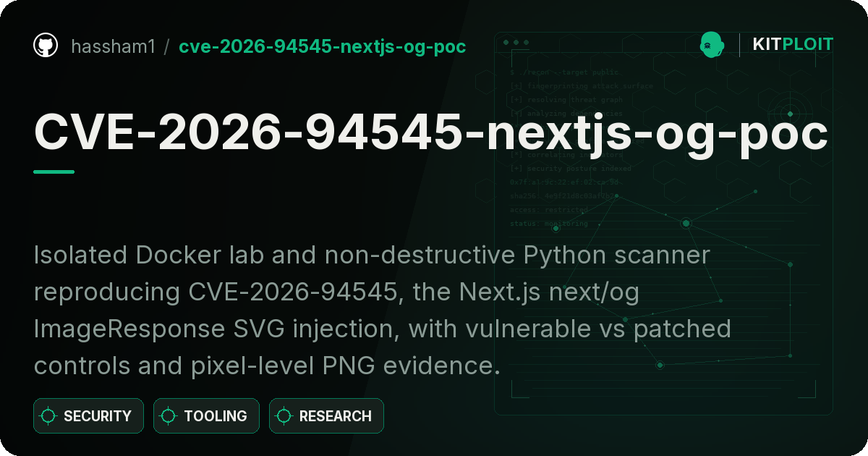Click the KITPLOIT brand text
The image size is (868, 456).
793,45
